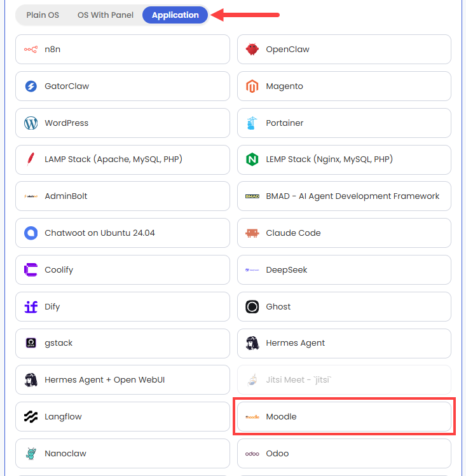Choose the Langflow label

point(63,417)
